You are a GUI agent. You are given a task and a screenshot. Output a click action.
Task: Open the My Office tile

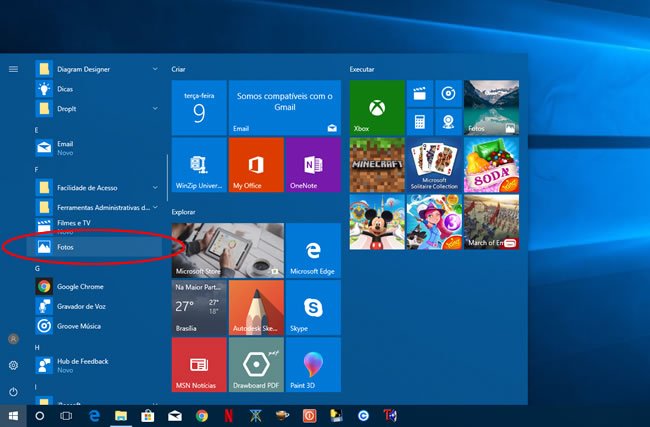click(256, 165)
